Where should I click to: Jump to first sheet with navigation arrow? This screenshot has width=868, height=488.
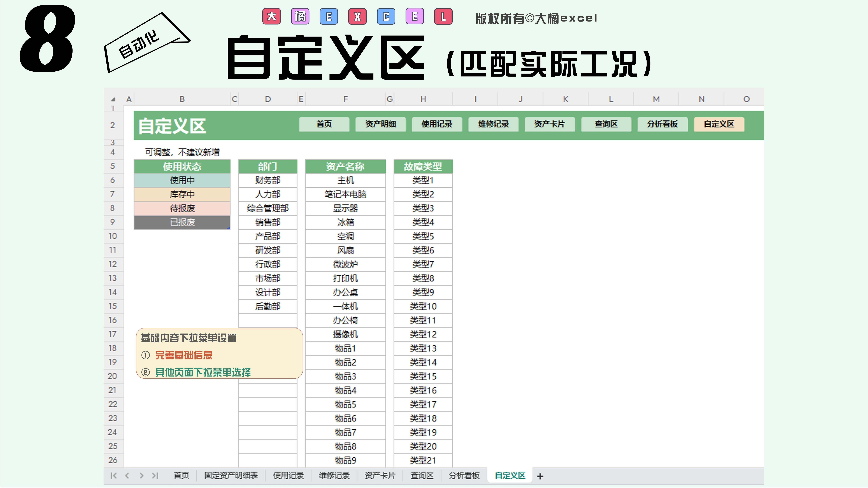click(x=113, y=476)
